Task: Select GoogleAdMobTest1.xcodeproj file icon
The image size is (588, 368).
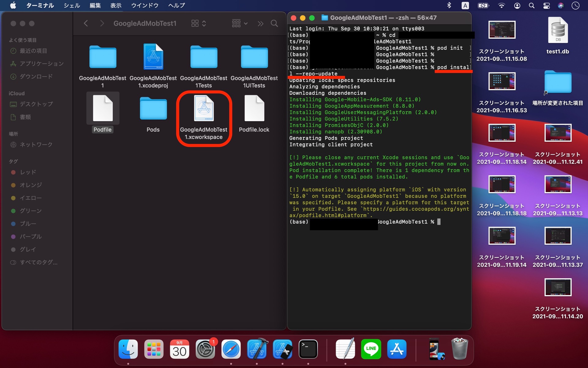Action: tap(153, 57)
